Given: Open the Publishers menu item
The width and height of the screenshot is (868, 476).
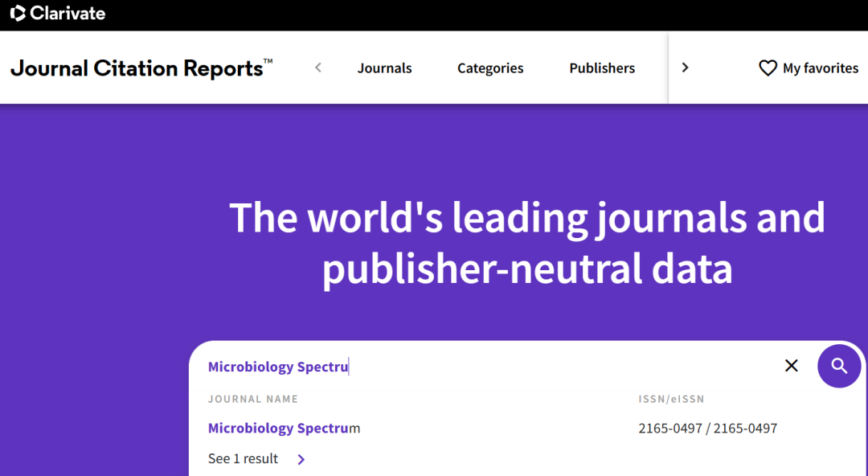Looking at the screenshot, I should click(602, 68).
